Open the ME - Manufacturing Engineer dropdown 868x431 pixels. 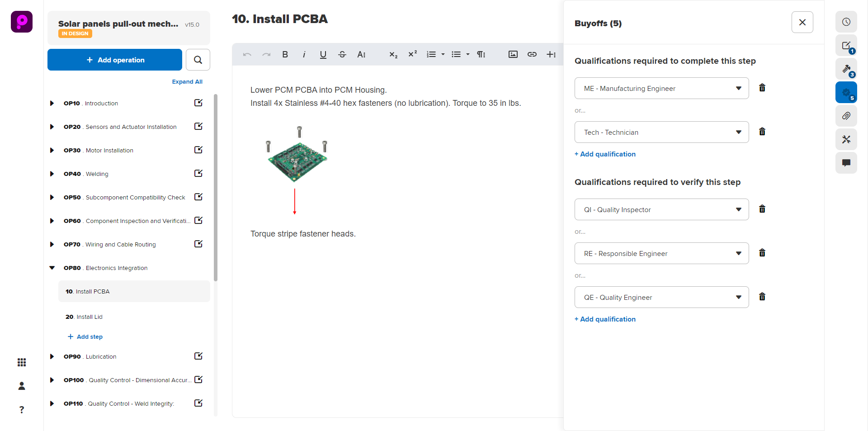pos(661,88)
